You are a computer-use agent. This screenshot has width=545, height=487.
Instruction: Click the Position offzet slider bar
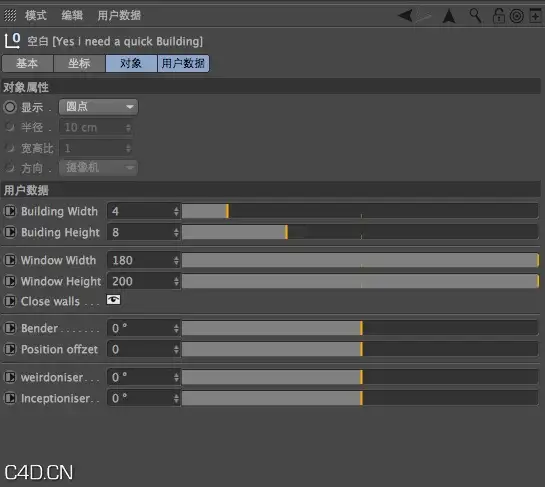tap(360, 349)
